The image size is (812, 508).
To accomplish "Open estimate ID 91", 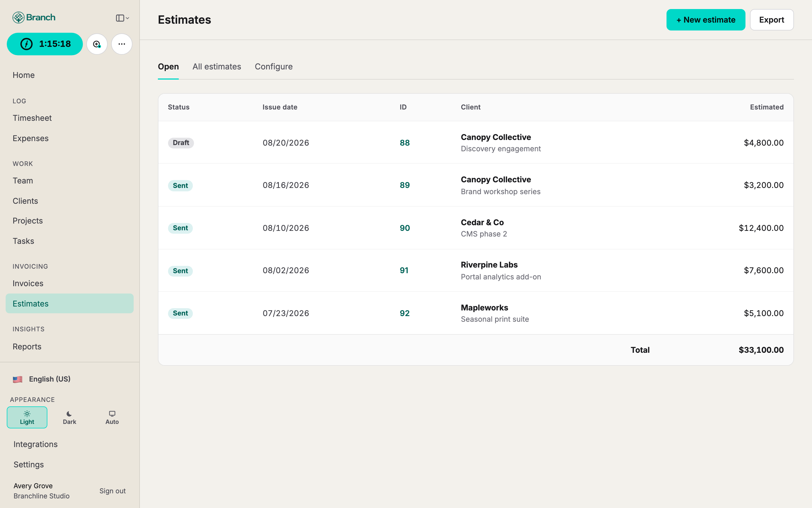I will tap(404, 270).
